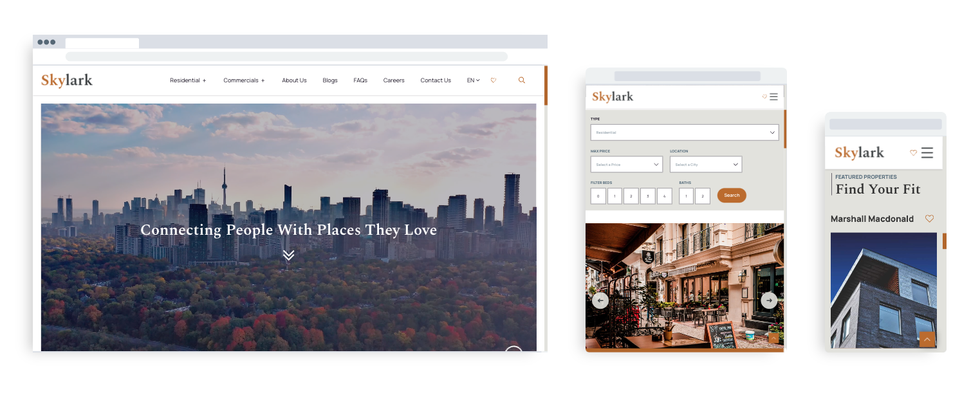Click the orange scrollbar thumb in desktop window
This screenshot has width=980, height=393.
coord(546,86)
